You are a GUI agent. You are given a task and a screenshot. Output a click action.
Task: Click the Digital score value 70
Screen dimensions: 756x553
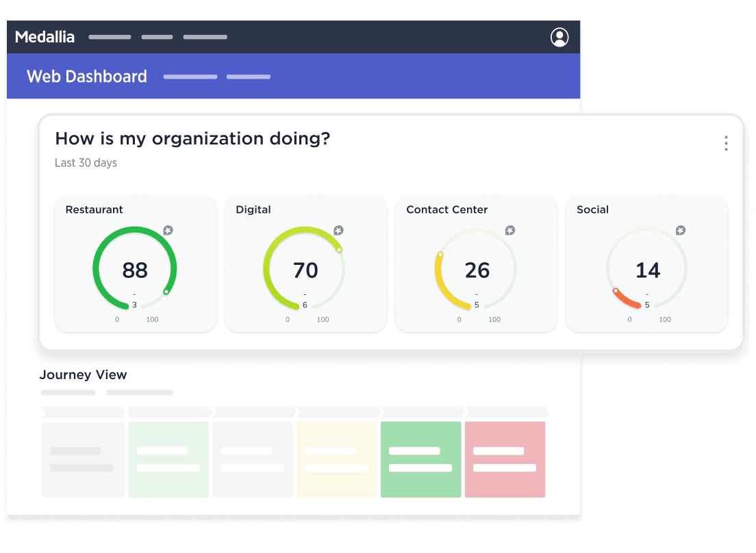coord(305,270)
